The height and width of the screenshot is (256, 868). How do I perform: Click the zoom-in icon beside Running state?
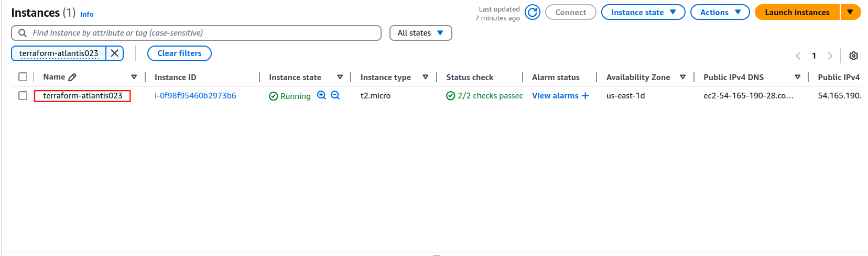pyautogui.click(x=321, y=95)
